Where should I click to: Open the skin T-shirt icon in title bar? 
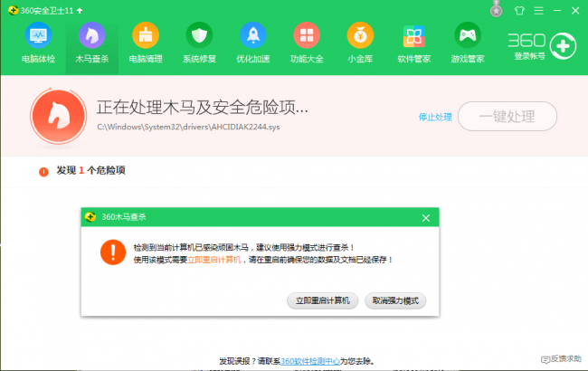[519, 11]
